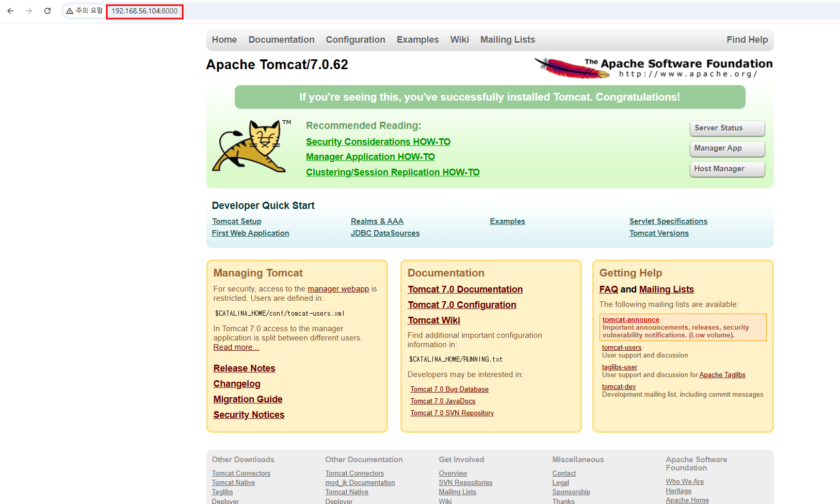Open the Heritage link
Viewport: 840px width, 504px height.
pos(679,491)
